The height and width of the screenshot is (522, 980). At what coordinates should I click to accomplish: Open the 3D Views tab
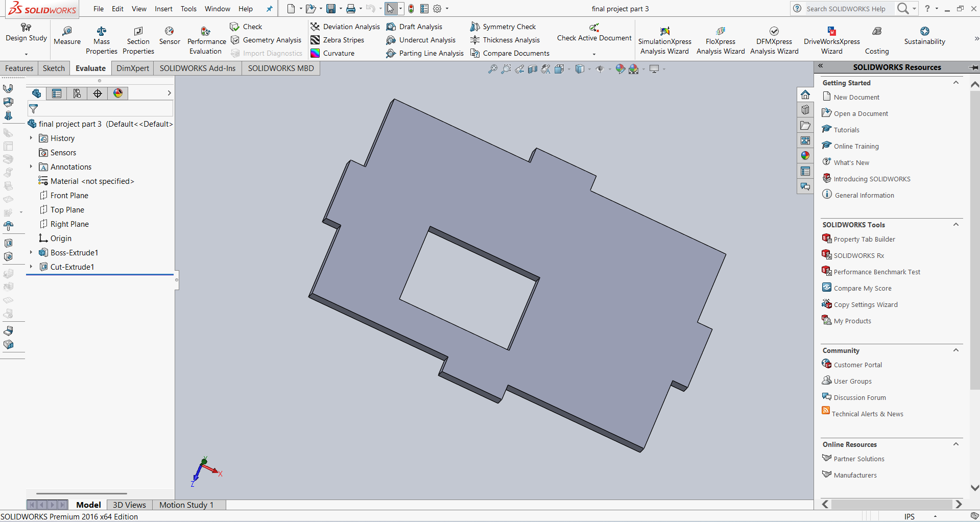(x=129, y=505)
